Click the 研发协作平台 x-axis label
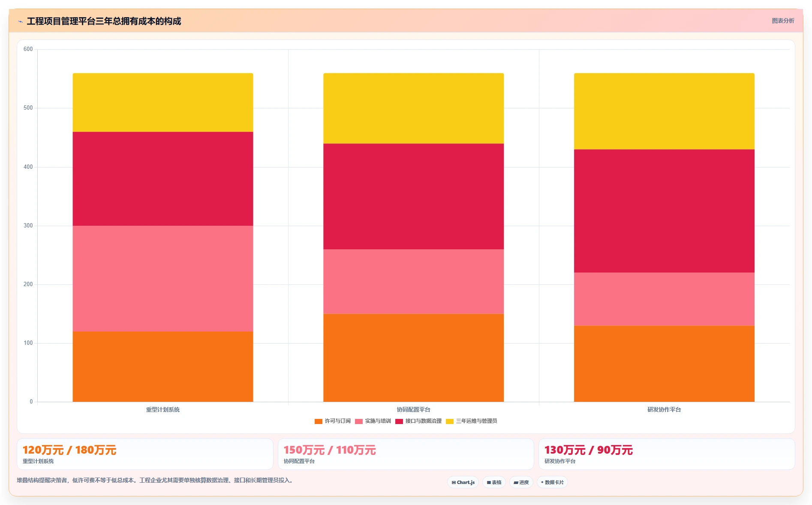812x505 pixels. [x=664, y=410]
